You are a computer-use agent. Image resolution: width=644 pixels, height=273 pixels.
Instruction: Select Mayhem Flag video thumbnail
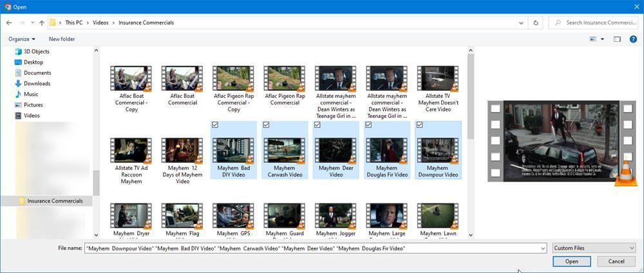pos(182,216)
